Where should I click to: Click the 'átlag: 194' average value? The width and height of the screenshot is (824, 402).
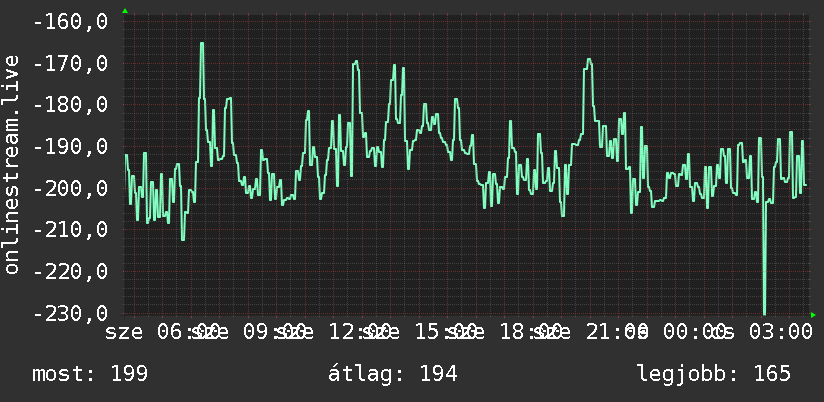[x=393, y=374]
